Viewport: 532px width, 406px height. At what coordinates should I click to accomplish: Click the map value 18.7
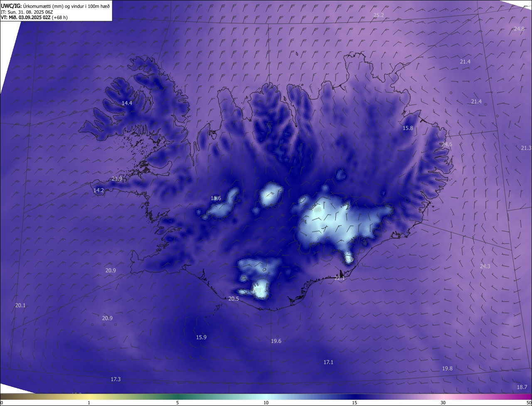click(x=522, y=387)
